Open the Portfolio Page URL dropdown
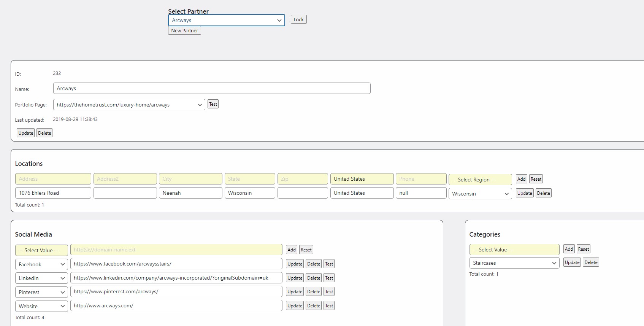Viewport: 644px width, 326px height. click(129, 105)
